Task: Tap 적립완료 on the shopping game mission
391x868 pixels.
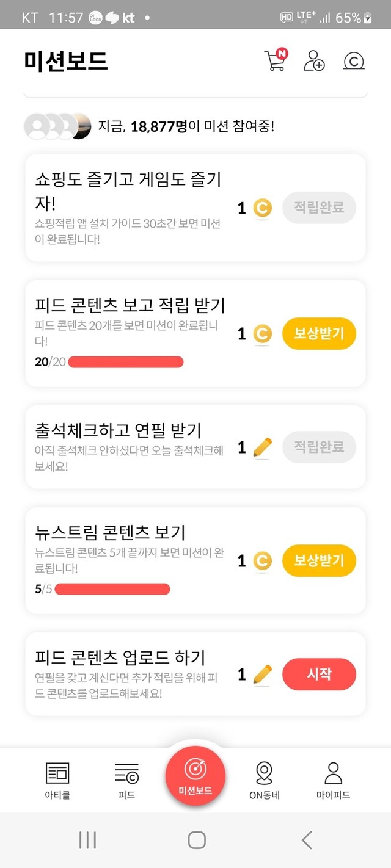Action: point(319,208)
